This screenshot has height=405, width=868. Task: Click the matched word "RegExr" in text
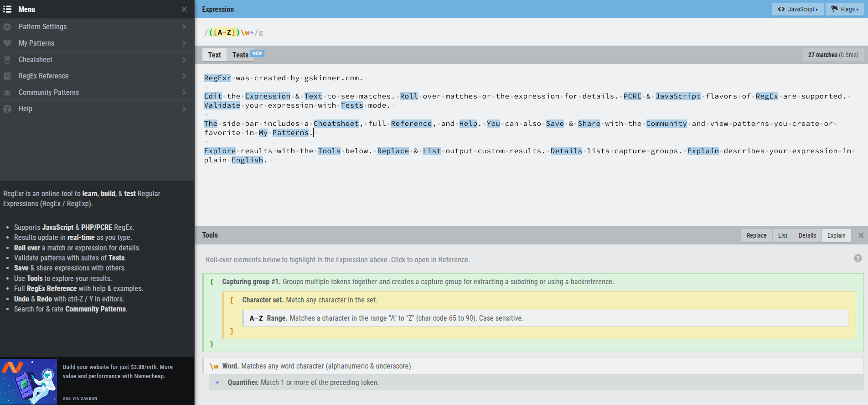coord(217,78)
